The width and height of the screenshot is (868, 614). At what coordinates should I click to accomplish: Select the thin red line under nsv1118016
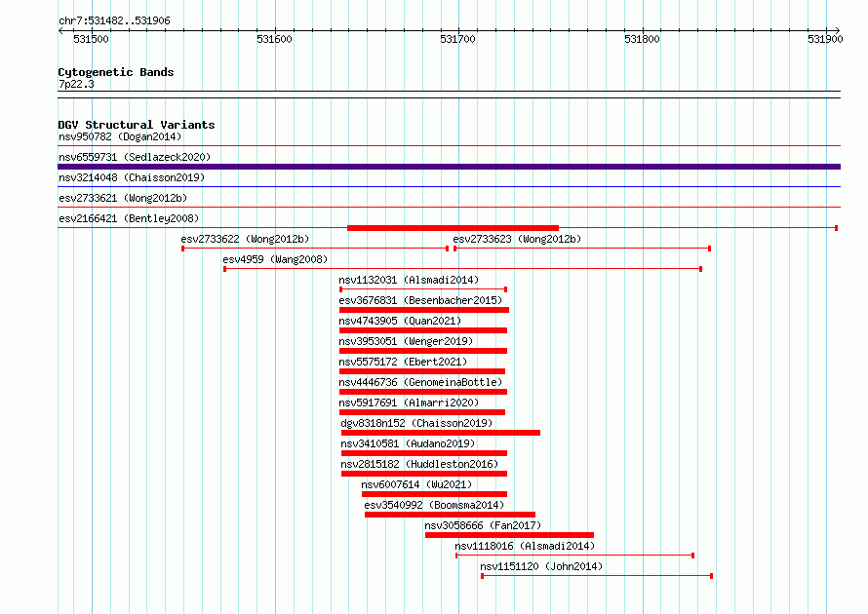(x=575, y=556)
